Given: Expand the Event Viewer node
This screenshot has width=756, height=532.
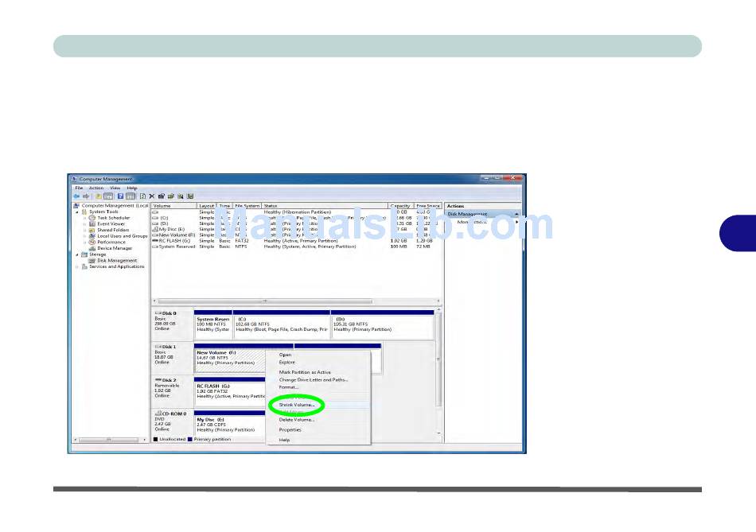Looking at the screenshot, I should coord(85,224).
